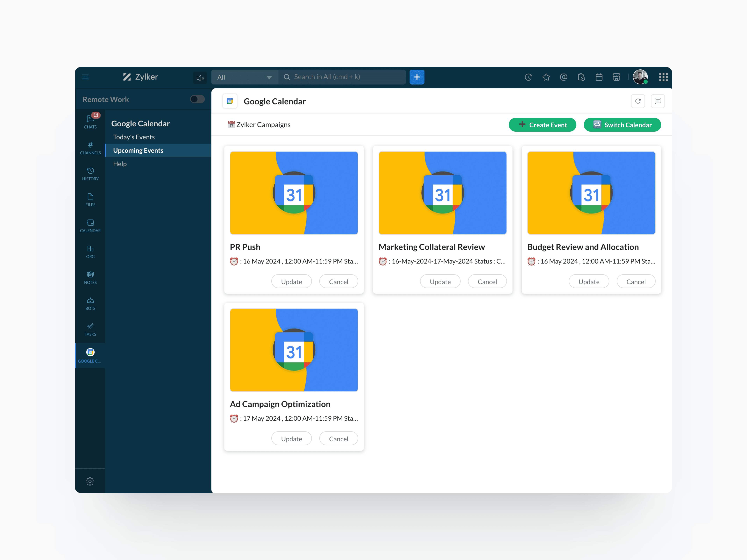This screenshot has width=747, height=560.
Task: Open settings gear at sidebar bottom
Action: [x=90, y=481]
